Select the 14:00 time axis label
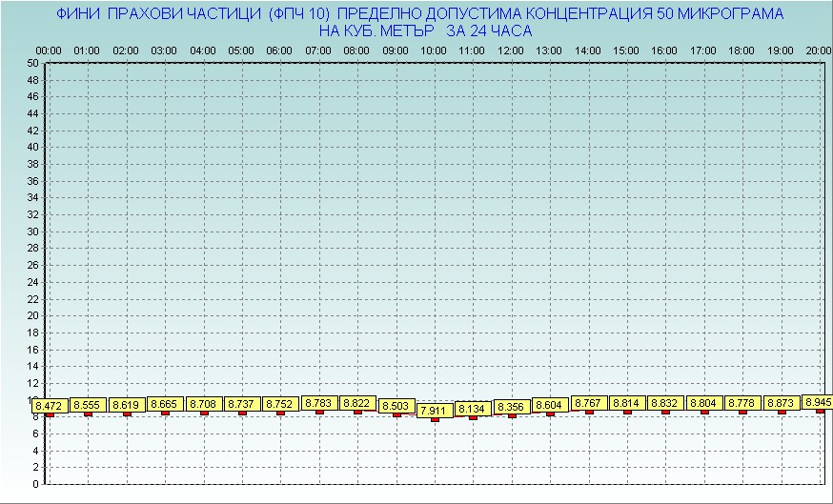 click(588, 50)
